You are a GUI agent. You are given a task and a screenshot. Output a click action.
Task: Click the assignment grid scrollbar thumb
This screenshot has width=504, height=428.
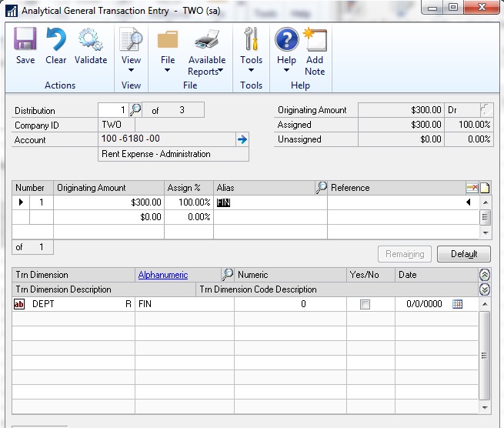[486, 217]
